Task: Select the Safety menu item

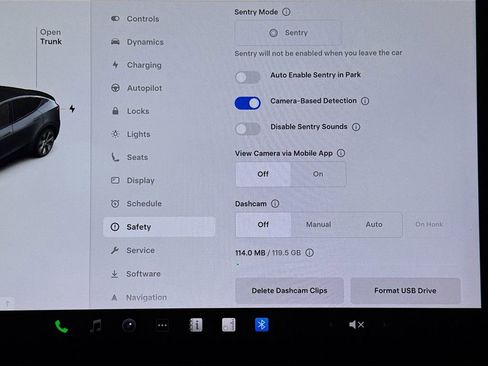Action: point(159,227)
